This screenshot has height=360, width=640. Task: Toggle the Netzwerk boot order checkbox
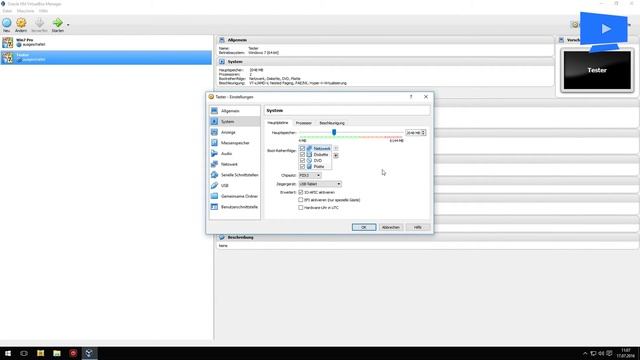(302, 149)
